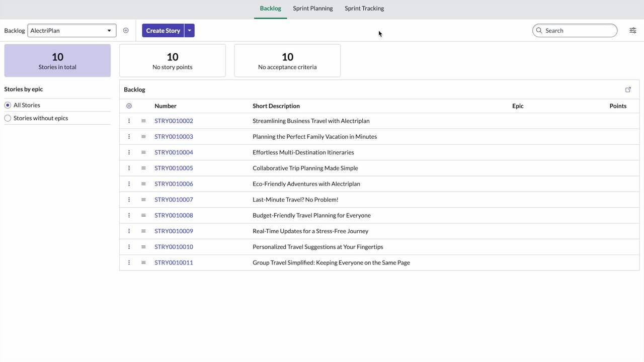Click the gear icon to configure list columns
Image resolution: width=644 pixels, height=362 pixels.
pyautogui.click(x=129, y=106)
